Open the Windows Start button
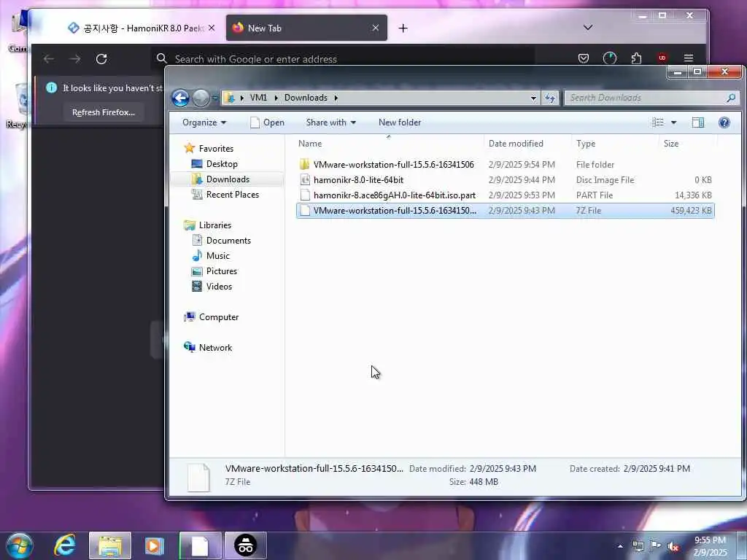The width and height of the screenshot is (747, 560). click(20, 545)
